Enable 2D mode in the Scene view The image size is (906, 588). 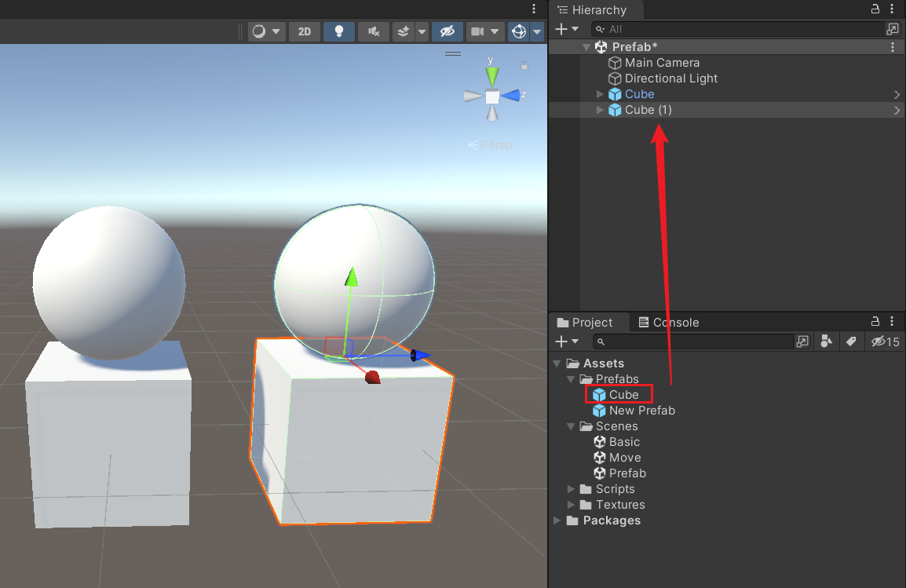tap(304, 31)
